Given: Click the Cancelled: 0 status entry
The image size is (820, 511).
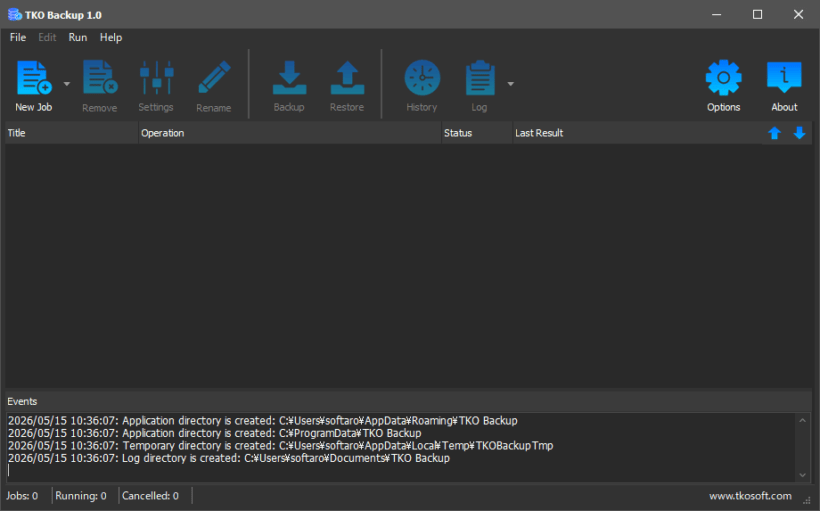Looking at the screenshot, I should pos(151,496).
